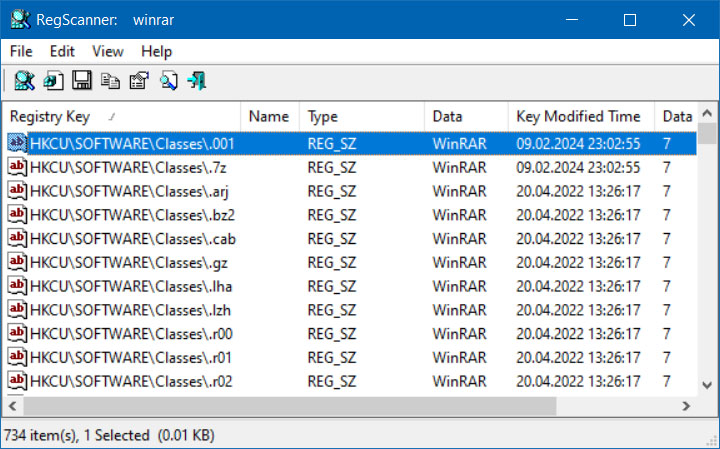Click the window title bar text RegScanner: winrar
Viewport: 720px width, 449px height.
tap(105, 20)
